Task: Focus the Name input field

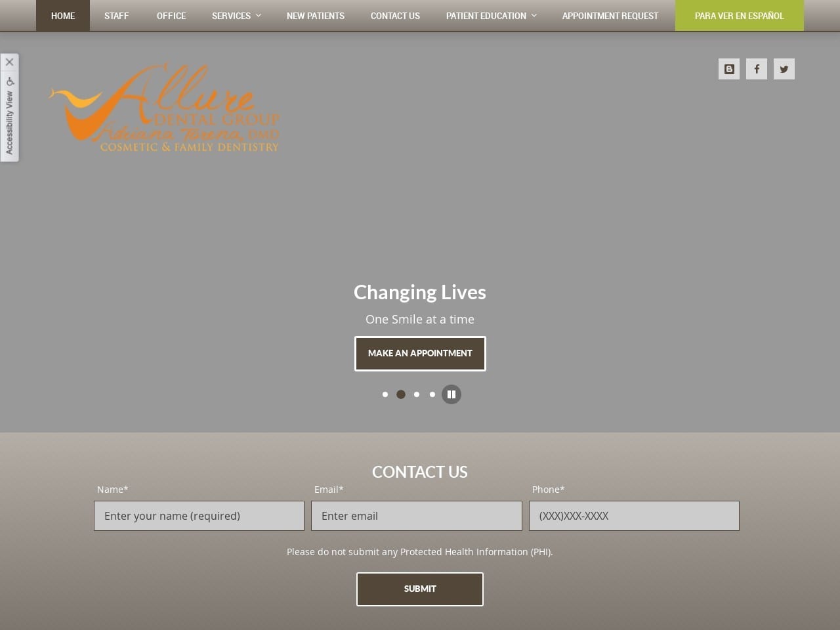Action: point(199,516)
